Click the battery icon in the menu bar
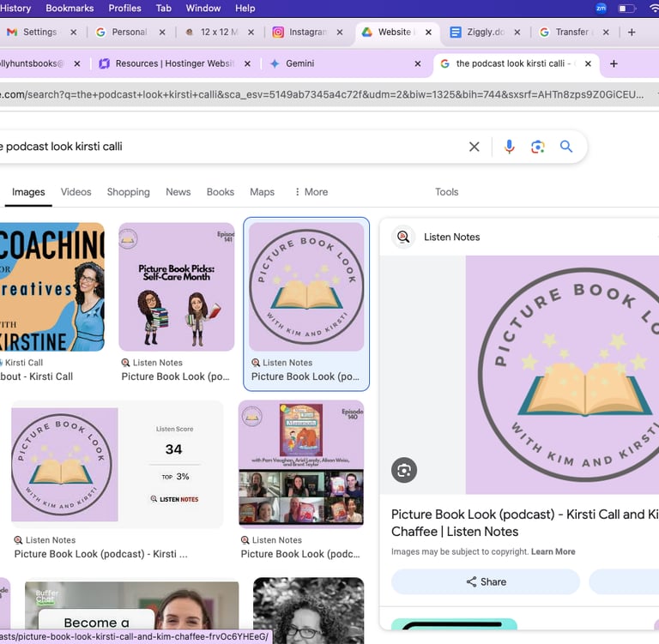The image size is (659, 644). pyautogui.click(x=626, y=9)
